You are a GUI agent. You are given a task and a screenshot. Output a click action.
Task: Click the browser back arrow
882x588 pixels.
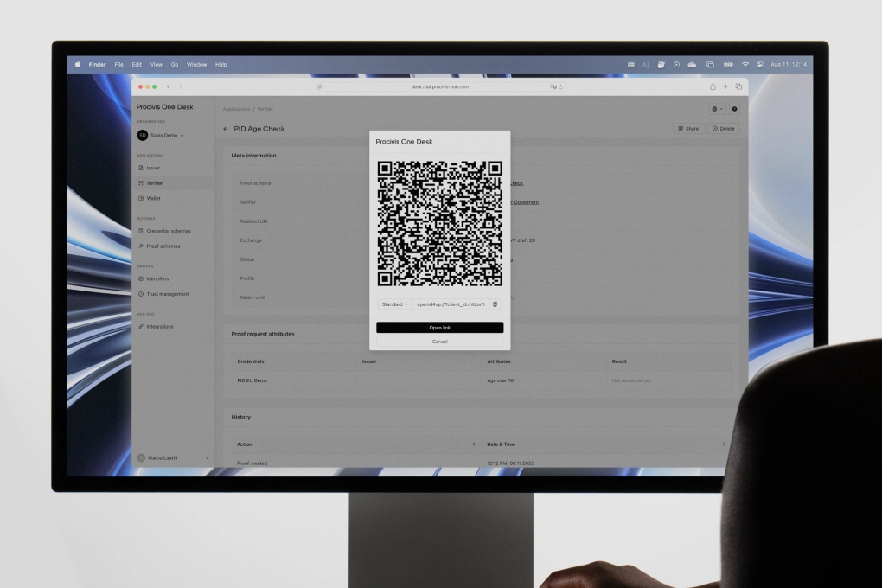click(x=169, y=86)
